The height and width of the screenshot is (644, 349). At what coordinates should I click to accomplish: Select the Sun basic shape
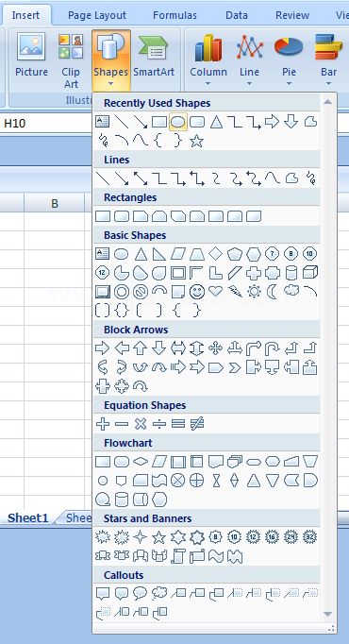[x=254, y=292]
